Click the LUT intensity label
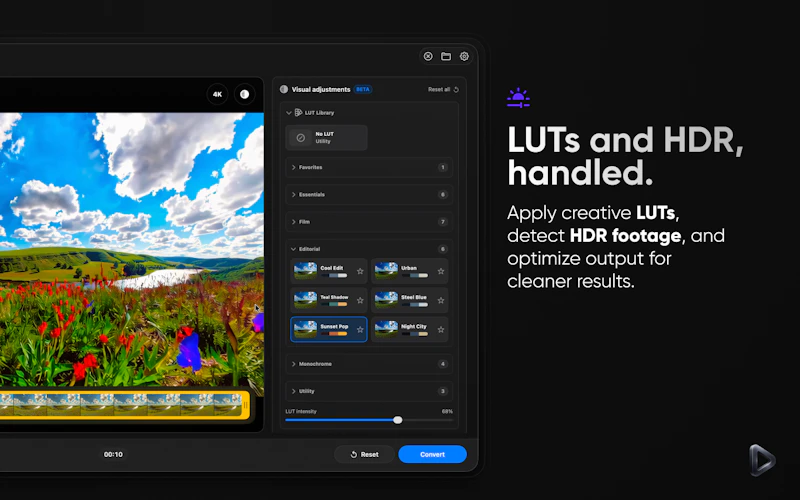800x500 pixels. coord(301,411)
